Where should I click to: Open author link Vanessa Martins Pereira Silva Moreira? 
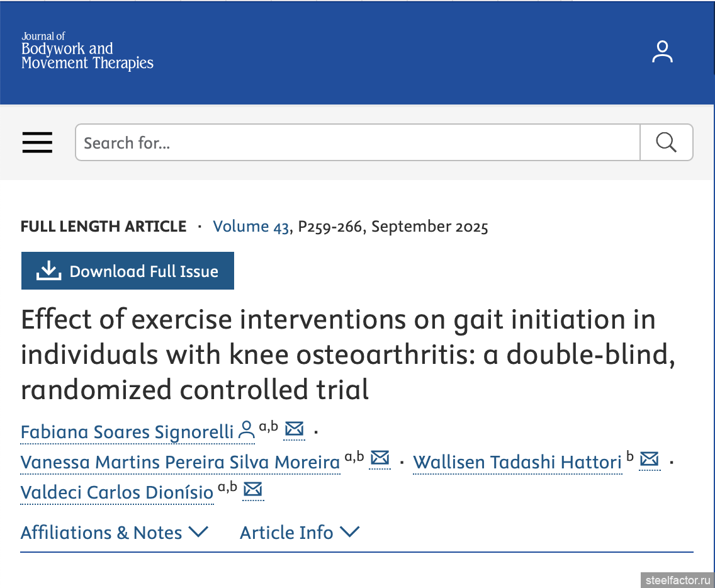180,463
